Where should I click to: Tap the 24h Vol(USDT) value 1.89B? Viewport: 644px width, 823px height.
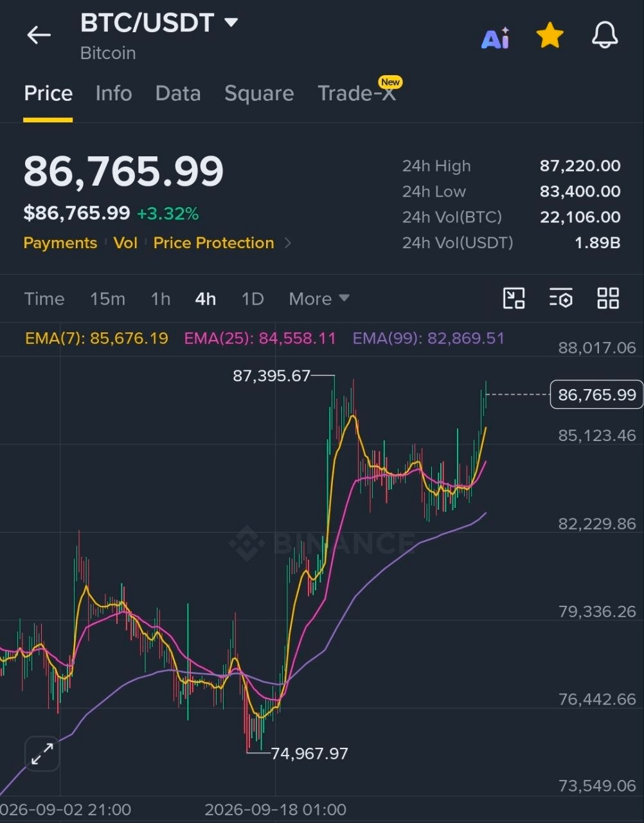click(x=598, y=243)
